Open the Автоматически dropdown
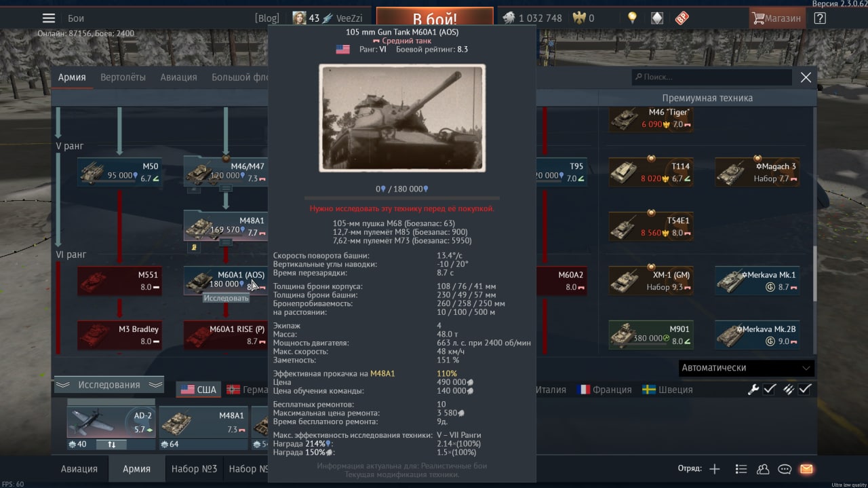Image resolution: width=868 pixels, height=488 pixels. [746, 368]
